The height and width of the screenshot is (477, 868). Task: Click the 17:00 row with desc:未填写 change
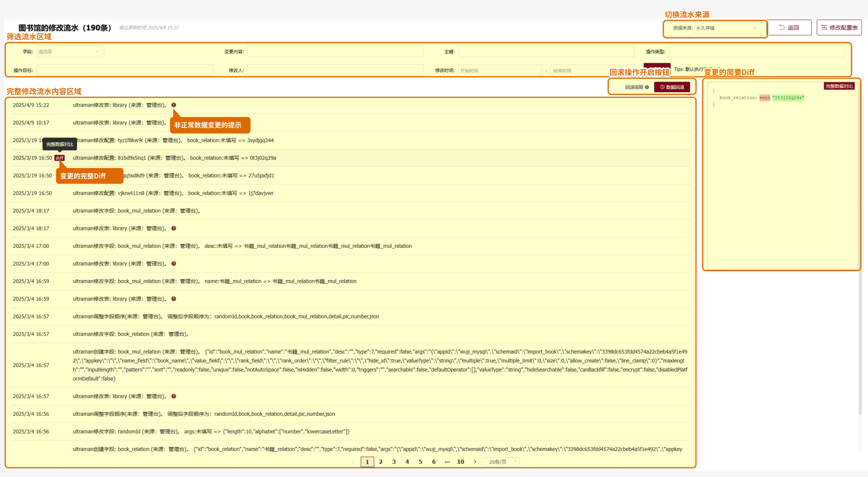pyautogui.click(x=351, y=246)
